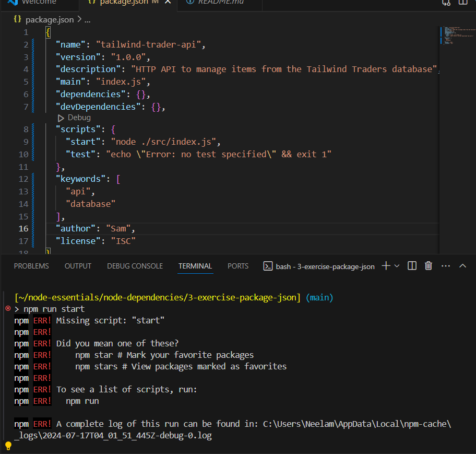The image size is (476, 454).
Task: Split the terminal pane
Action: coord(412,266)
